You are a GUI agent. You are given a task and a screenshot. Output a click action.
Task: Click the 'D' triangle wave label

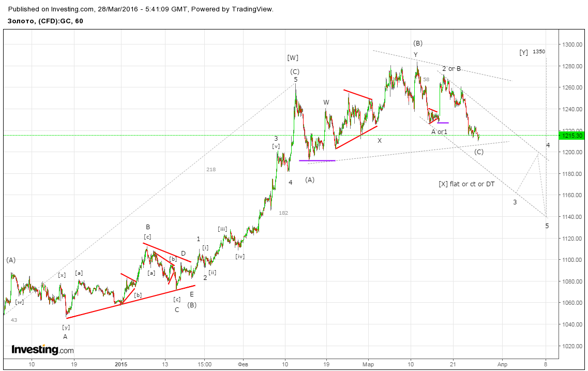184,254
